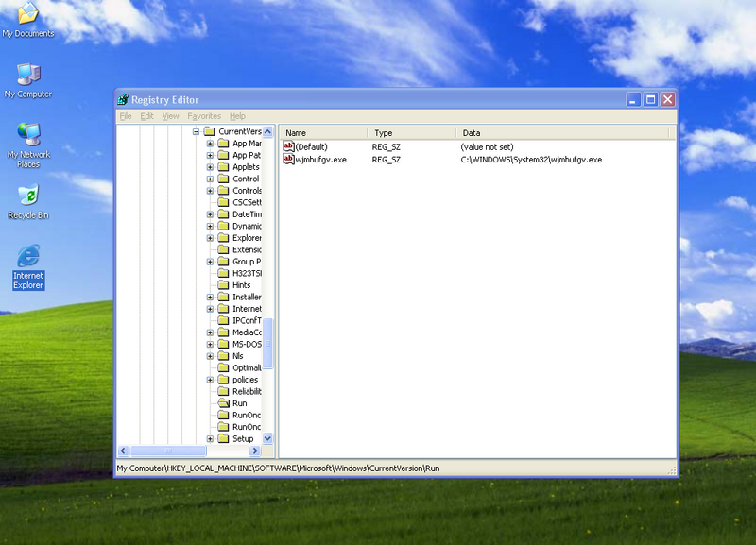The height and width of the screenshot is (545, 756).
Task: Select the App Man folder icon
Action: point(223,144)
